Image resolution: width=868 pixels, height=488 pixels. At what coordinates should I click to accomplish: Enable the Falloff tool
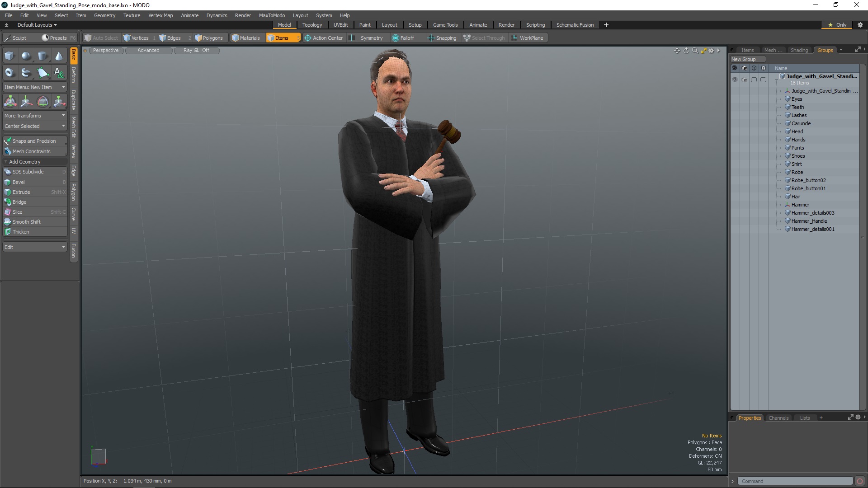point(405,38)
